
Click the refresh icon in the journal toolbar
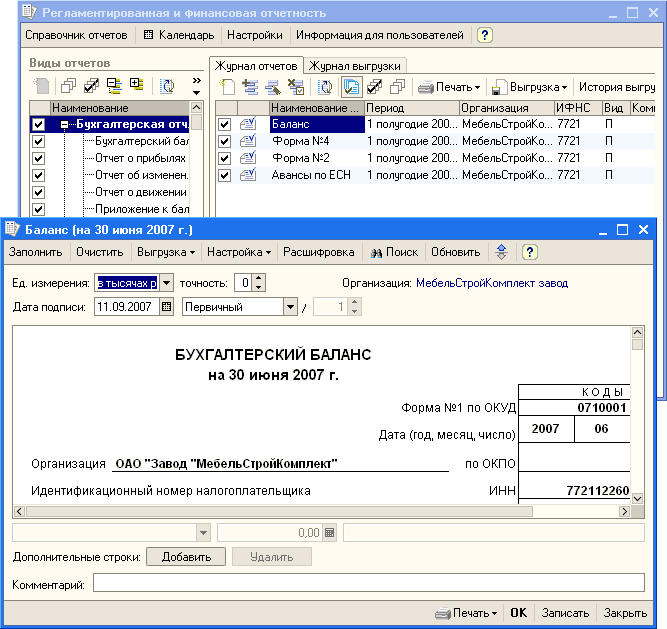tap(325, 87)
